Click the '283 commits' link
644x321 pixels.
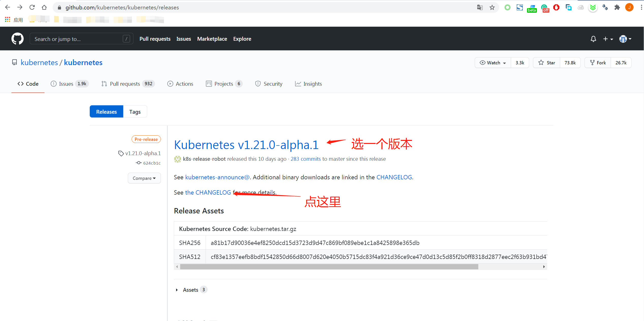coord(305,159)
